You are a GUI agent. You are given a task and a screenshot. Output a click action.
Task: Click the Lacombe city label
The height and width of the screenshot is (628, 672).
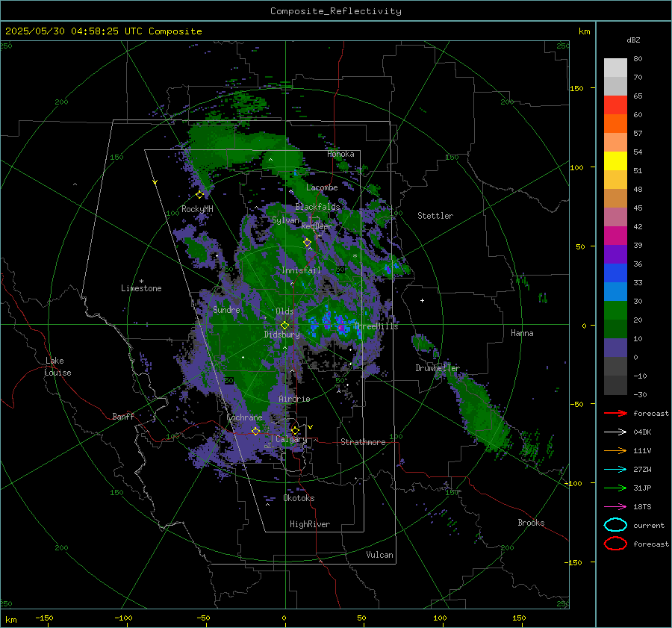322,187
